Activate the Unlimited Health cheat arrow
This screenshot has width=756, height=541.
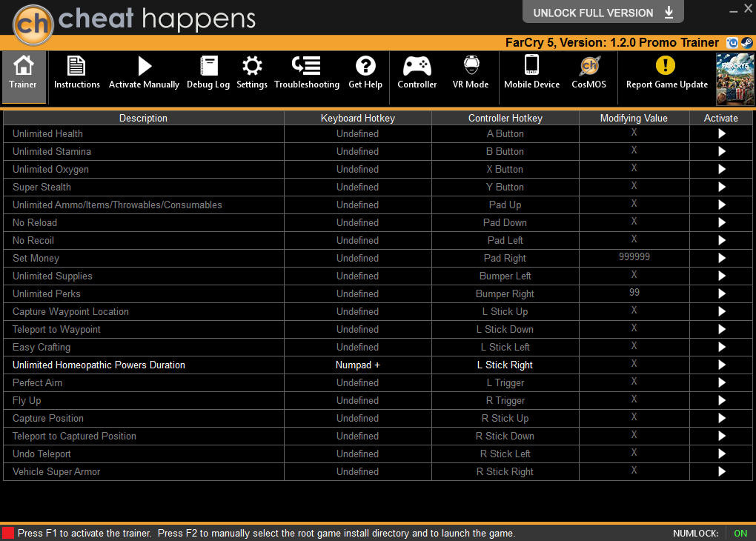tap(721, 133)
